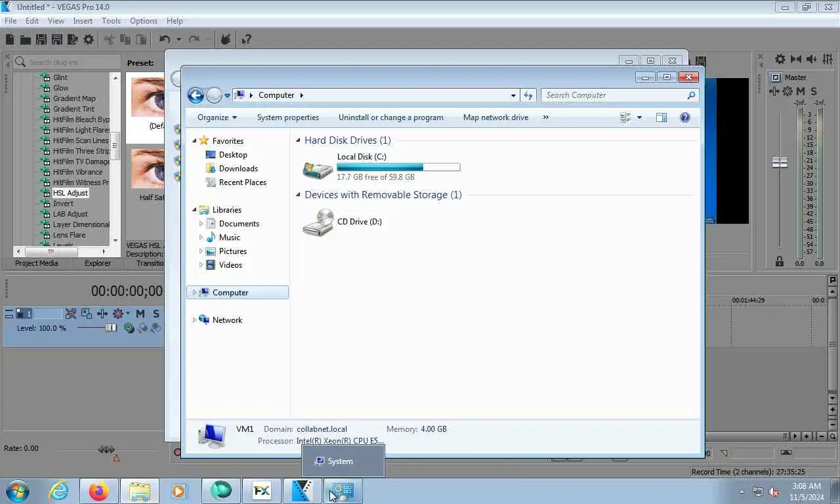Solo the Master bus
Screen dimensions: 840x504
tap(814, 91)
